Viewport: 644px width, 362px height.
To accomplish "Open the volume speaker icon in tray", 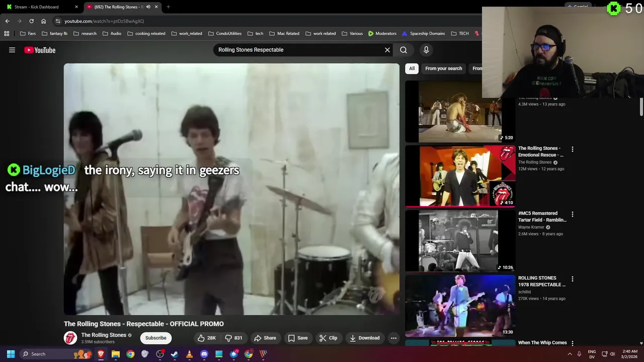I will pyautogui.click(x=612, y=354).
